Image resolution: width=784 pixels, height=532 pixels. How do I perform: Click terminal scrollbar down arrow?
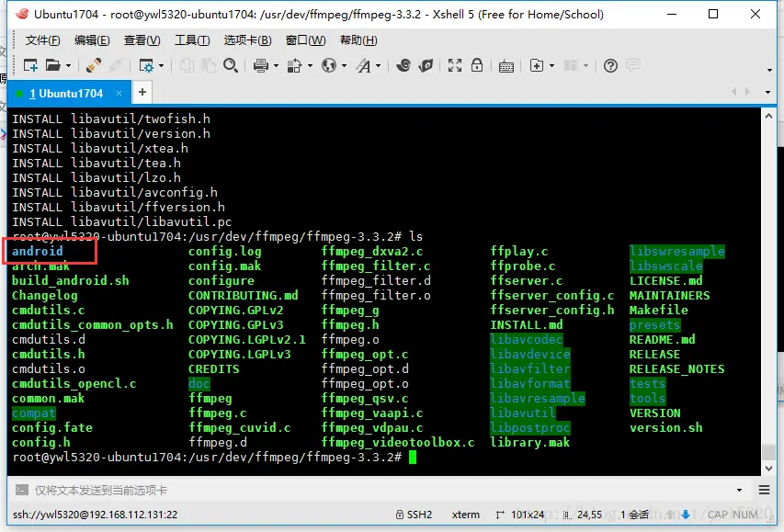768,469
